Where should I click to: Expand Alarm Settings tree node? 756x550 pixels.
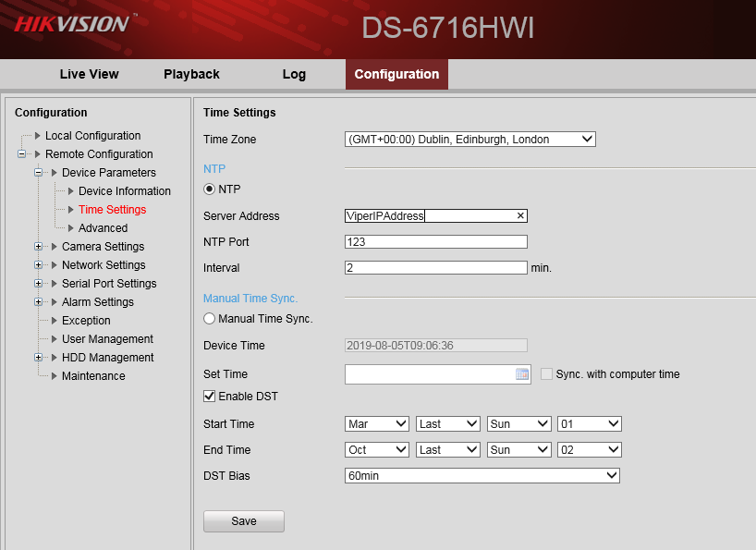coord(39,301)
